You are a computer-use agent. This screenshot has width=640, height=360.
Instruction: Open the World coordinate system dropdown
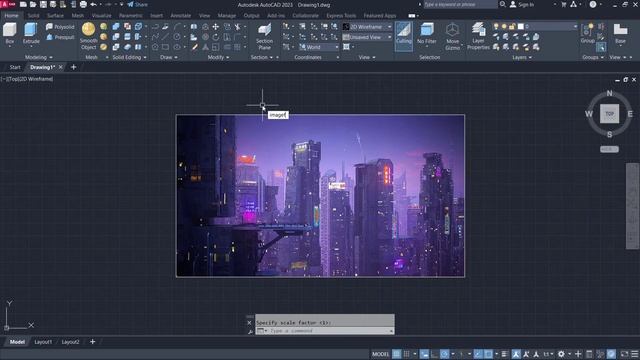[x=319, y=47]
